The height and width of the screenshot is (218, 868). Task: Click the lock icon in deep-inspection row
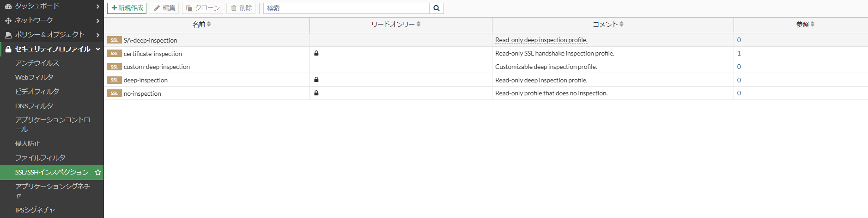(316, 80)
